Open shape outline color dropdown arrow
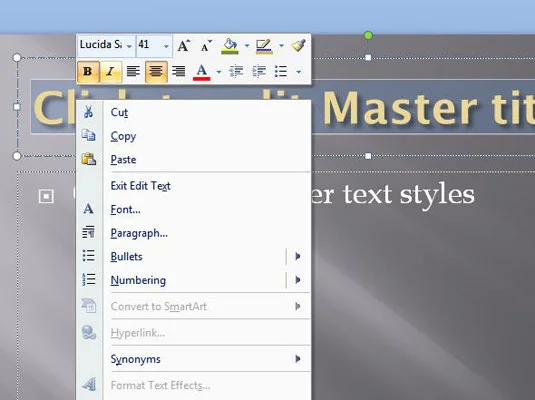The width and height of the screenshot is (535, 400). point(281,45)
